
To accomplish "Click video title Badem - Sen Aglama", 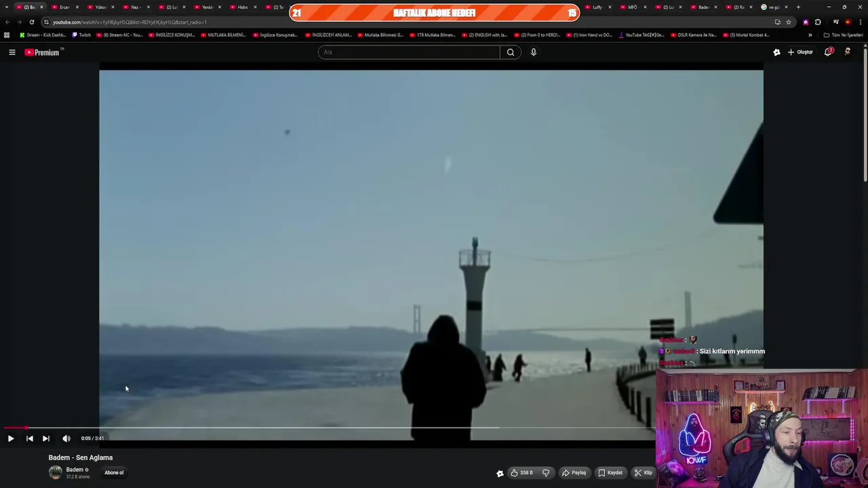I will [81, 457].
